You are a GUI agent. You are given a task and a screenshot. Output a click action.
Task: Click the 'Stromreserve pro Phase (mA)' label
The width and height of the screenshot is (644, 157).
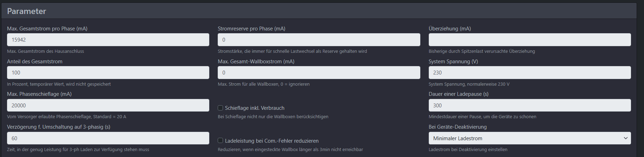251,29
